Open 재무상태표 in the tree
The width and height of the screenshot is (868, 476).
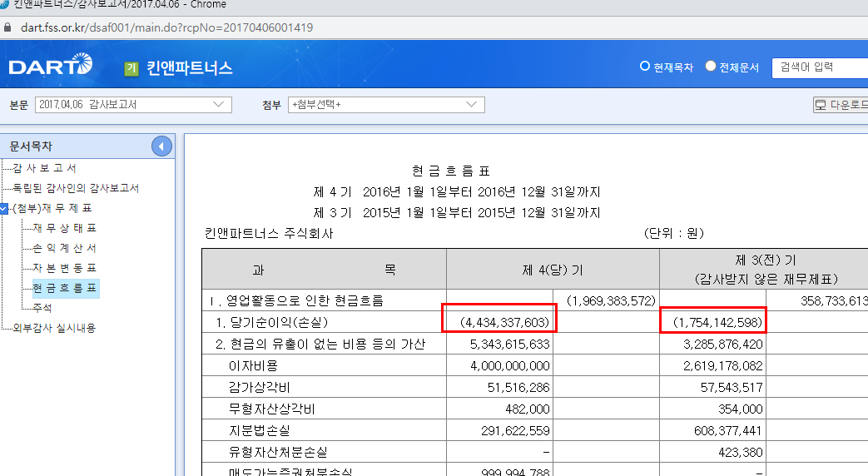[64, 228]
